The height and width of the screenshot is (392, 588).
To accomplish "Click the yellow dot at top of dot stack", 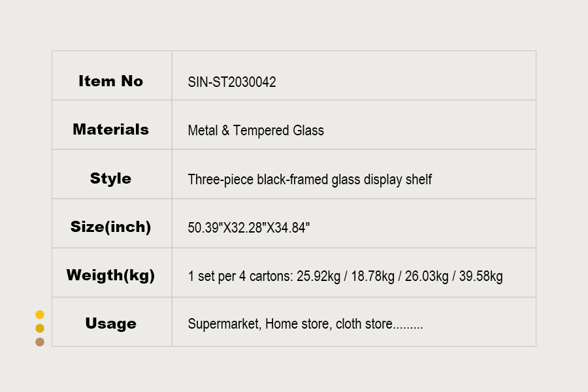I will click(x=40, y=314).
